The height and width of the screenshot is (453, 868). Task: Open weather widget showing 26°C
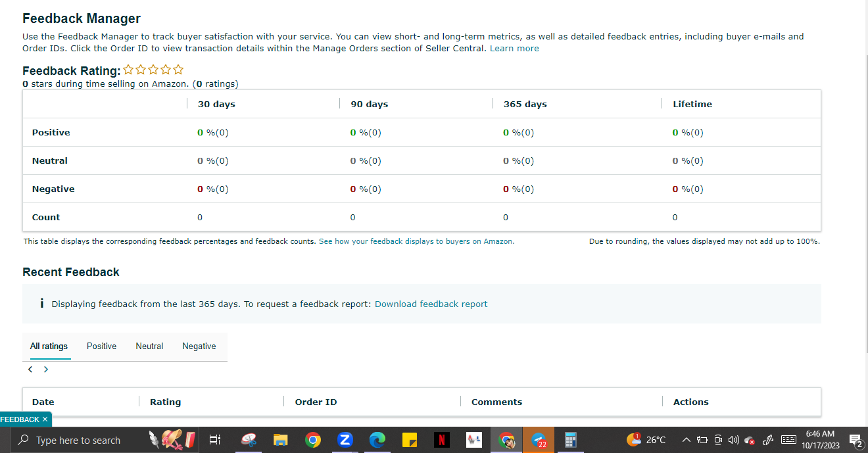click(x=646, y=440)
